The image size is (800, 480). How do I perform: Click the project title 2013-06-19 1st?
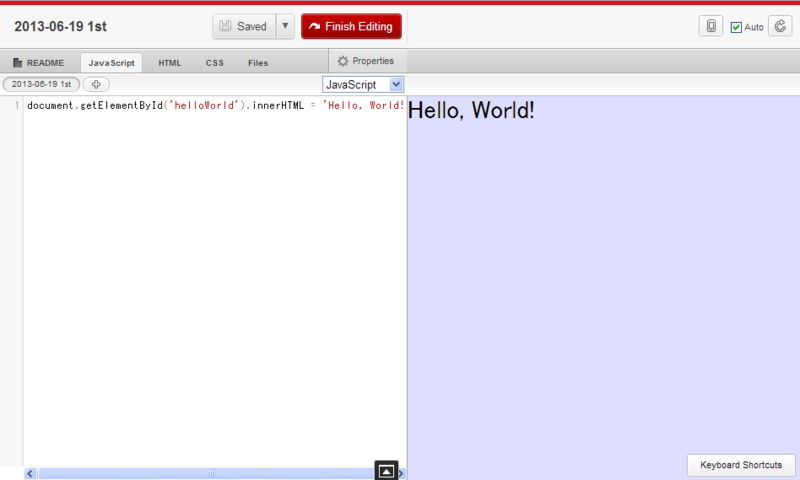click(60, 27)
